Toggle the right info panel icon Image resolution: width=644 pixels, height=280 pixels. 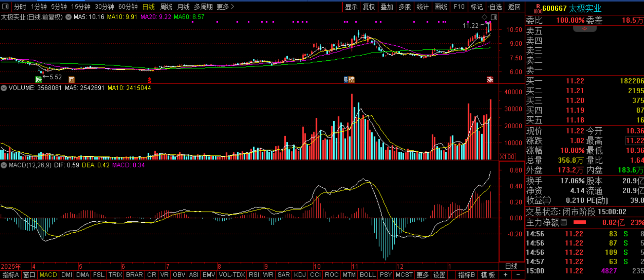point(494,17)
